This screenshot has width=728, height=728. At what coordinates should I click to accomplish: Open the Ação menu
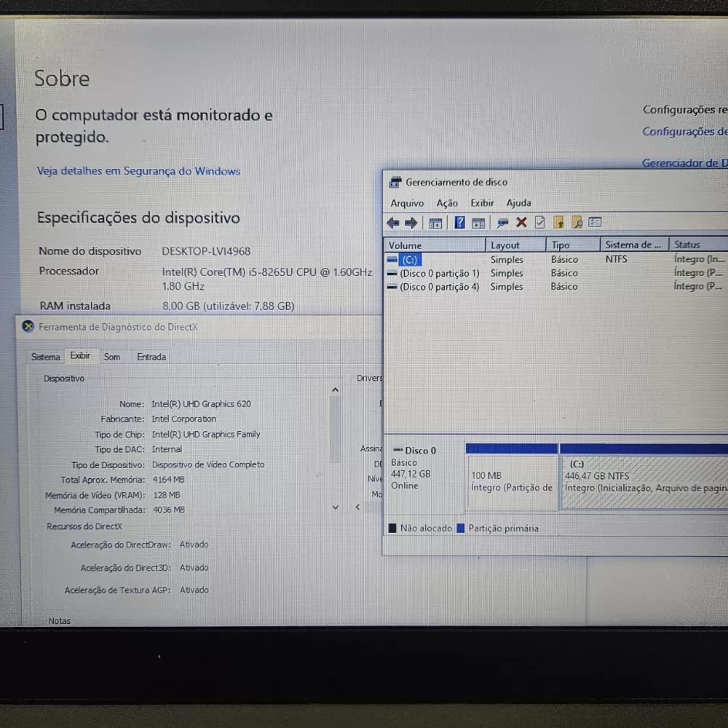447,203
